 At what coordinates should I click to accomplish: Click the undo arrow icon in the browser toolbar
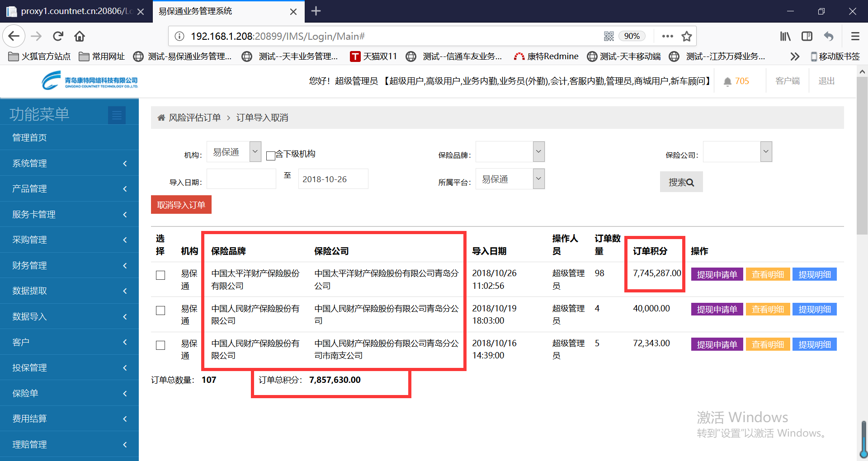829,36
